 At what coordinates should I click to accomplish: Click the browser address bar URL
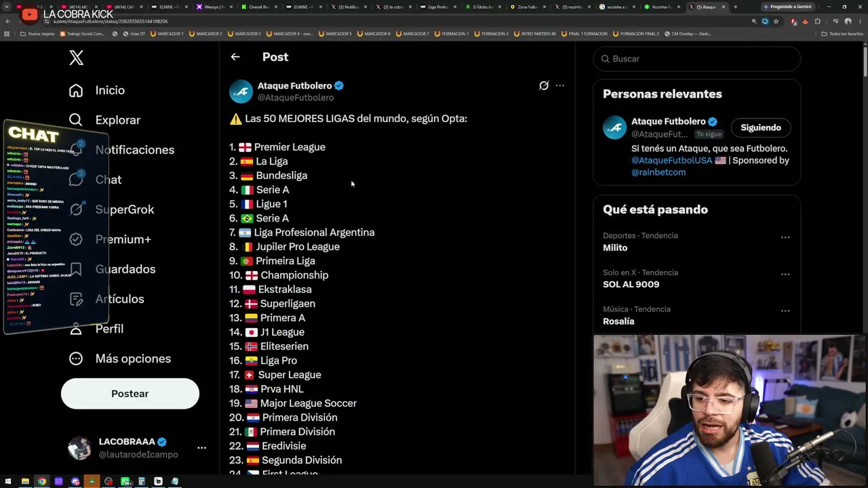pyautogui.click(x=111, y=22)
